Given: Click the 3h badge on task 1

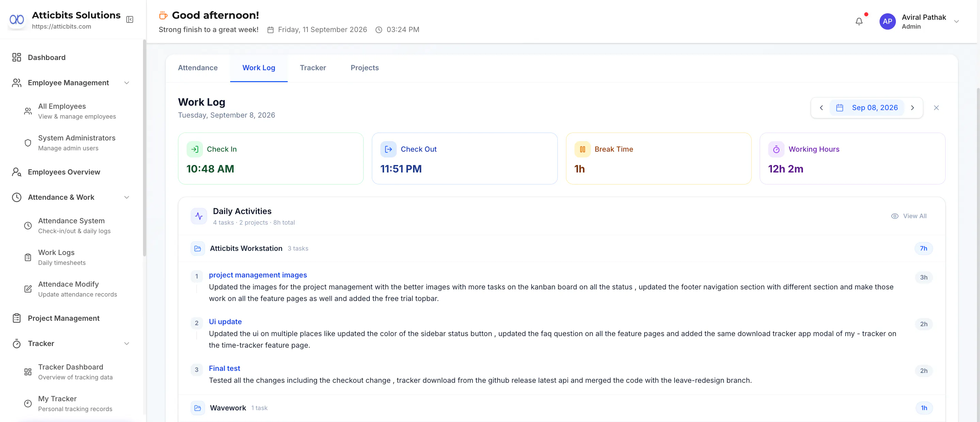Looking at the screenshot, I should coord(923,277).
